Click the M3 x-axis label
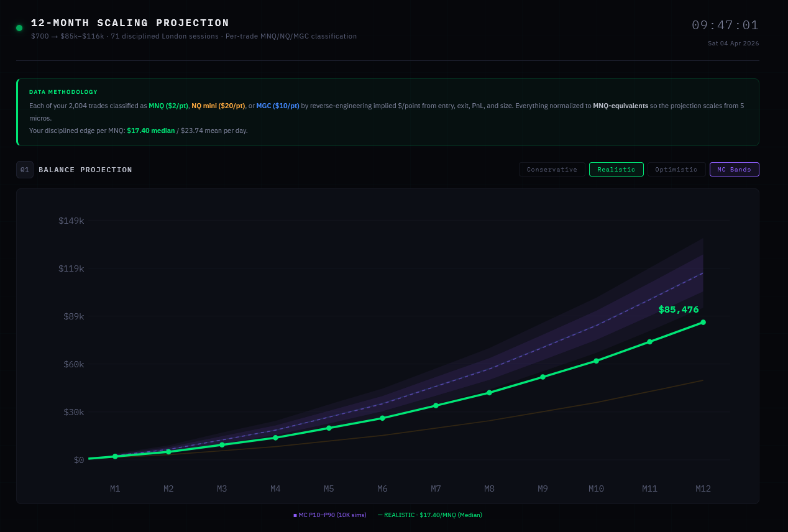Viewport: 788px width, 532px height. click(x=222, y=489)
